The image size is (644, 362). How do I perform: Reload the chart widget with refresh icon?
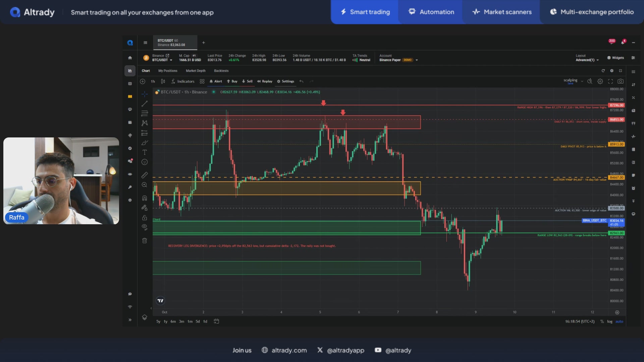[x=603, y=71]
